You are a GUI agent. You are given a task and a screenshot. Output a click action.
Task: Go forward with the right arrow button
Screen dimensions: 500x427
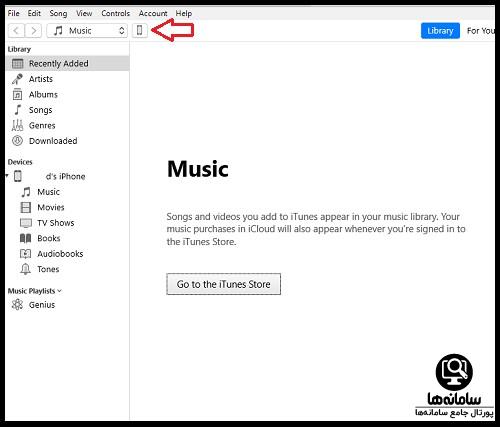point(33,31)
